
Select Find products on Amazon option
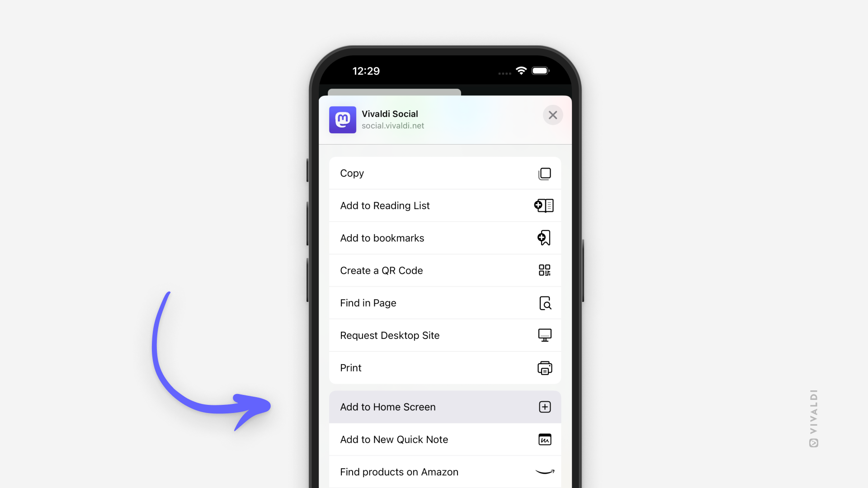[x=445, y=471]
